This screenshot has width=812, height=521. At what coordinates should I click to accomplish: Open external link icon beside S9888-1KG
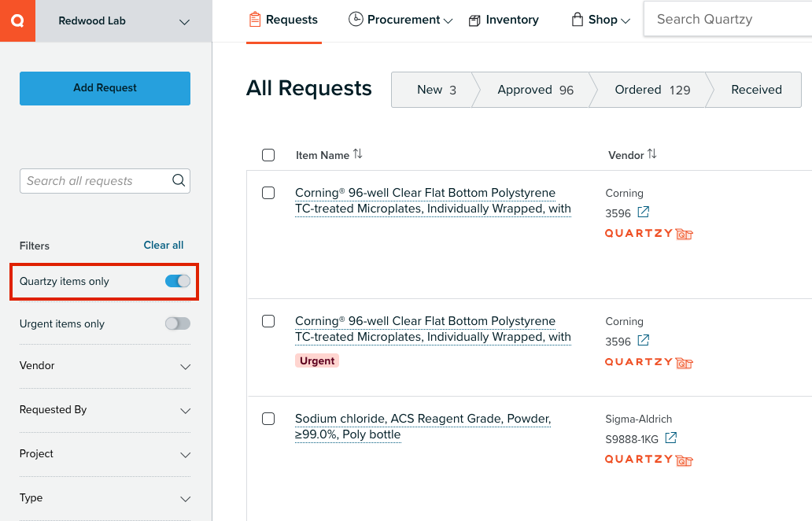[x=670, y=438]
